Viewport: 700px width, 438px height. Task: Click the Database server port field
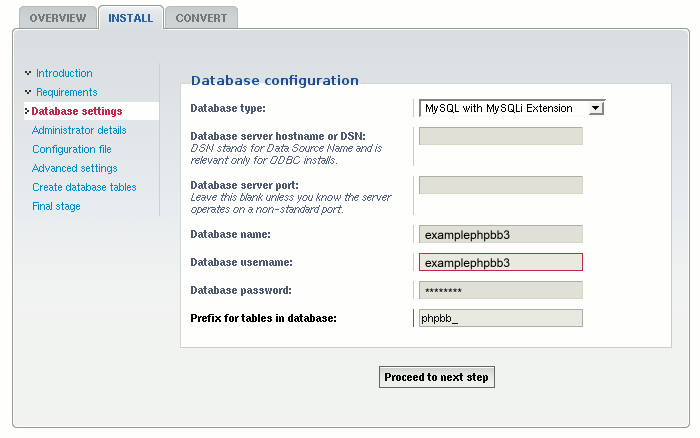(x=500, y=185)
